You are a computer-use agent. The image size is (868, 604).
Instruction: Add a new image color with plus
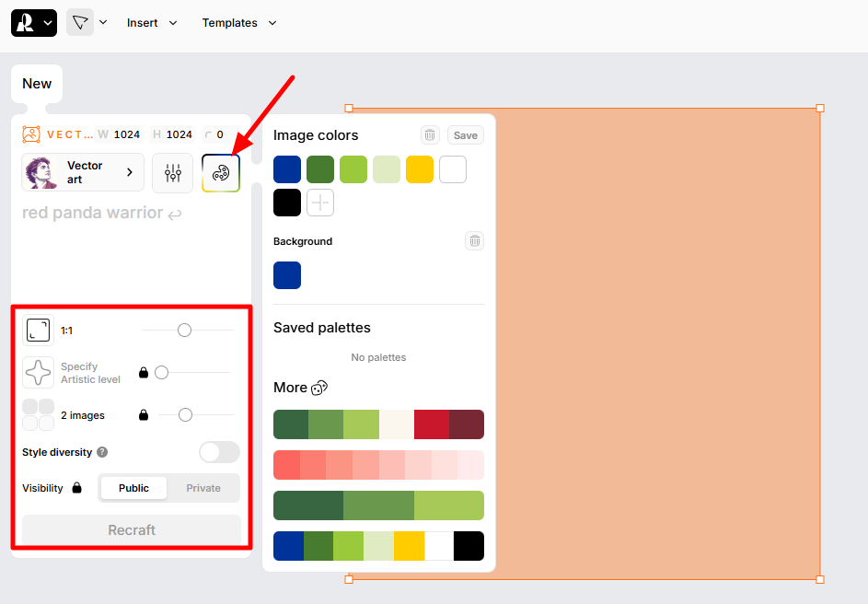pos(320,203)
